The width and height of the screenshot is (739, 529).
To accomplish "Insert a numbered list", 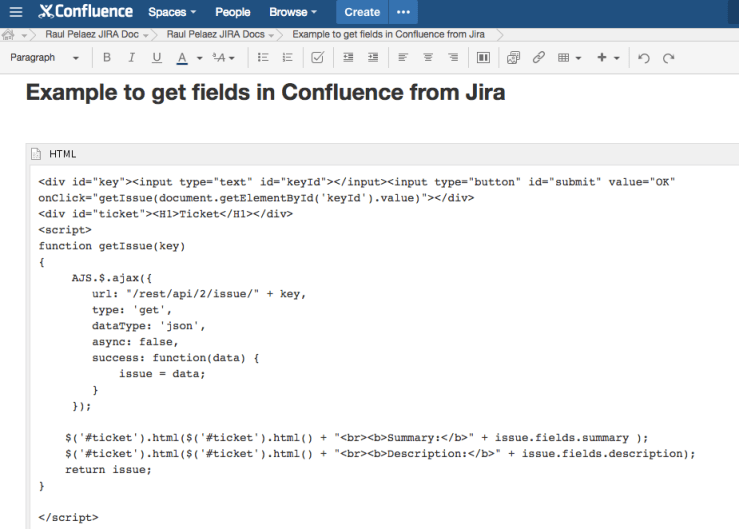I will [288, 58].
